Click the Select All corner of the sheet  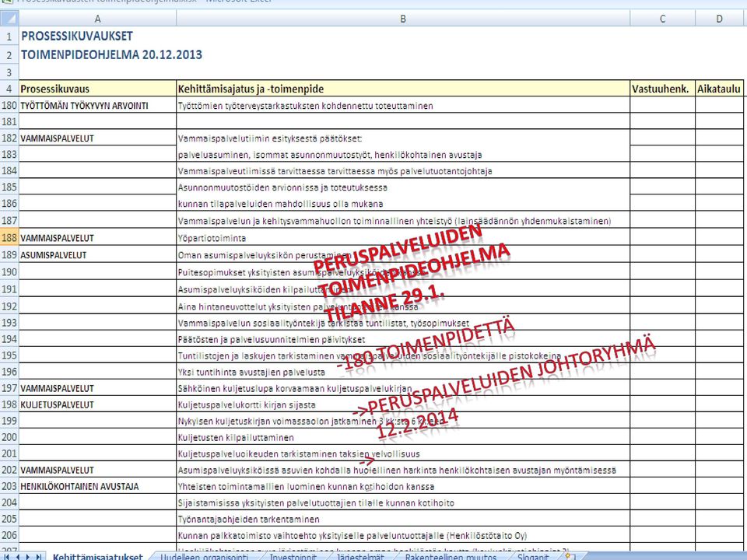[x=9, y=19]
